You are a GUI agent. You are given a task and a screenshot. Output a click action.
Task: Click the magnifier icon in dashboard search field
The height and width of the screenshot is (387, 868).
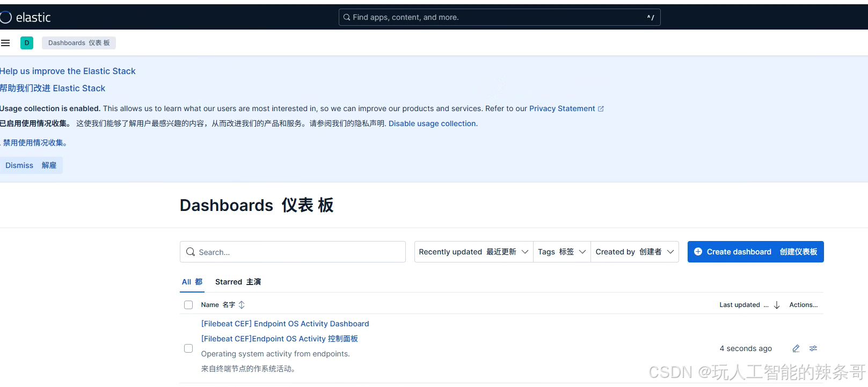pos(191,252)
